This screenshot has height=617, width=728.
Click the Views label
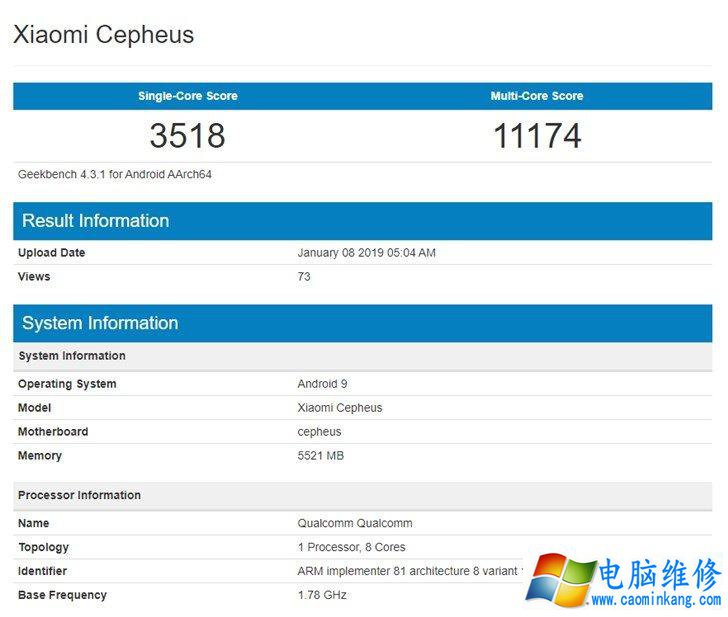34,276
